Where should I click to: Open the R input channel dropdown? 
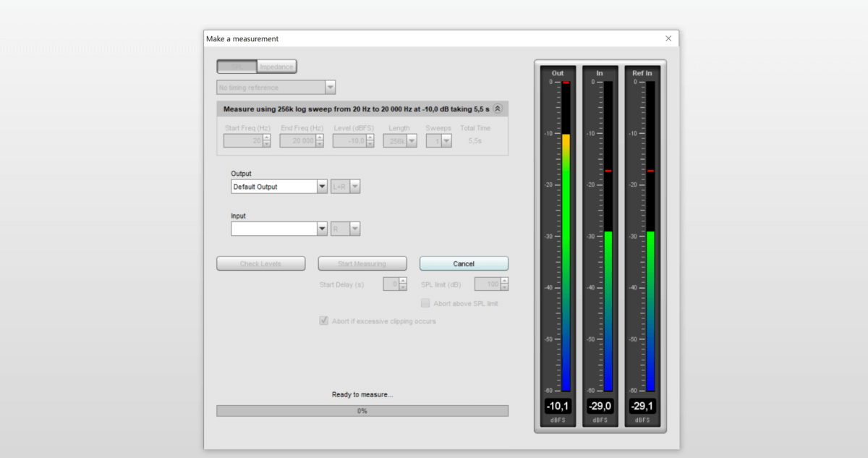tap(346, 229)
